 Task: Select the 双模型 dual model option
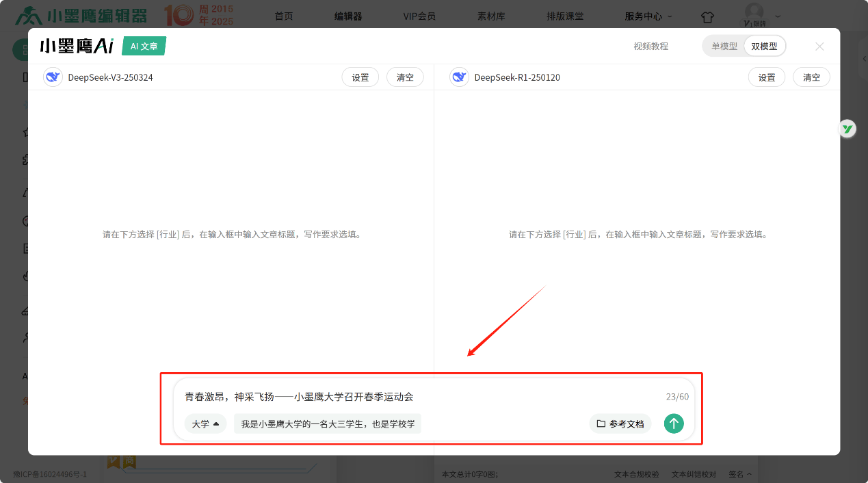[765, 47]
